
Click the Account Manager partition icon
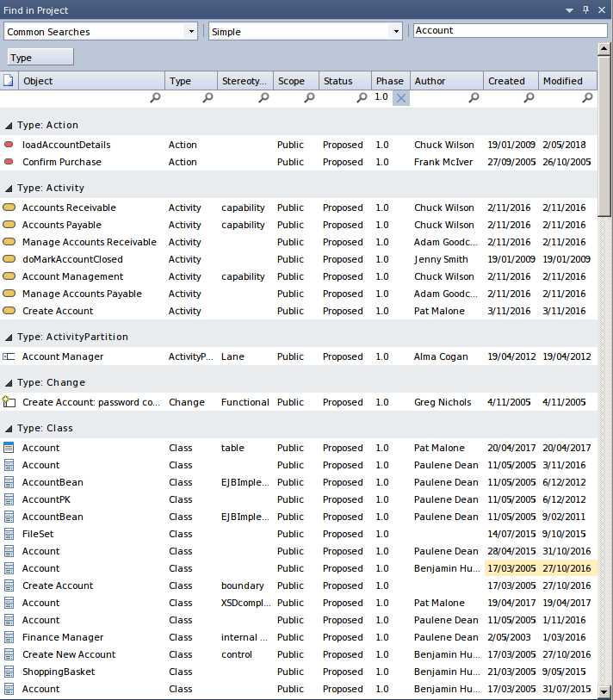tap(9, 356)
